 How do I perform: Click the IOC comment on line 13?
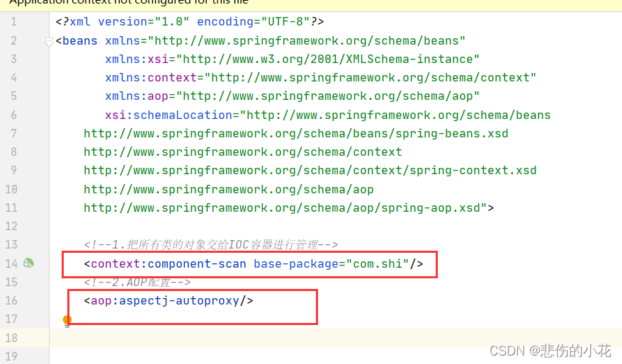pos(210,244)
